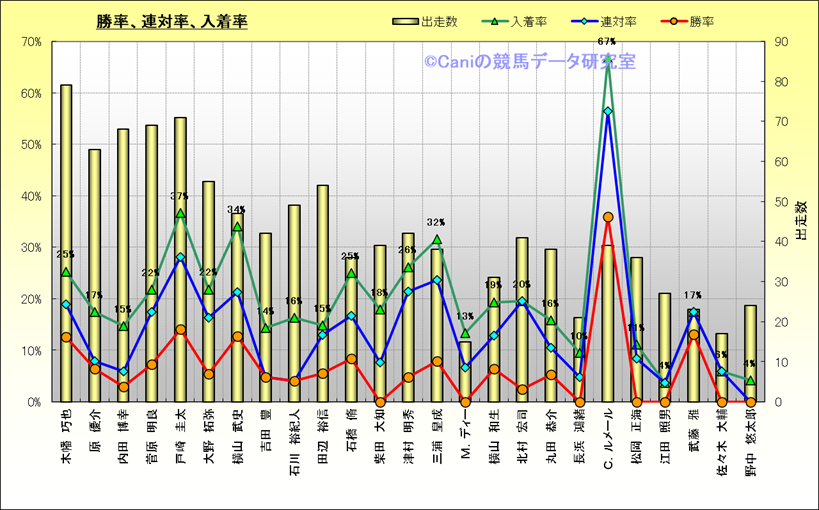Viewport: 819px width, 510px height.
Task: Click the 出走数 right axis title
Action: pos(800,222)
